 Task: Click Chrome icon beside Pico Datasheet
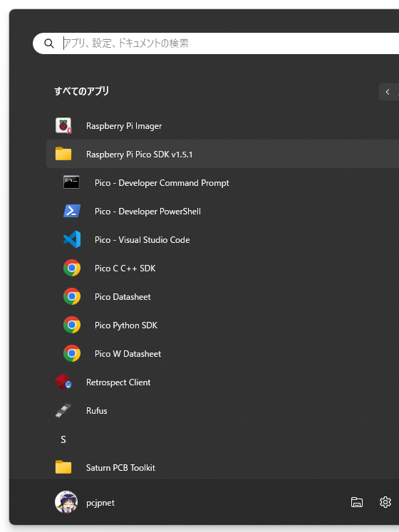click(72, 296)
